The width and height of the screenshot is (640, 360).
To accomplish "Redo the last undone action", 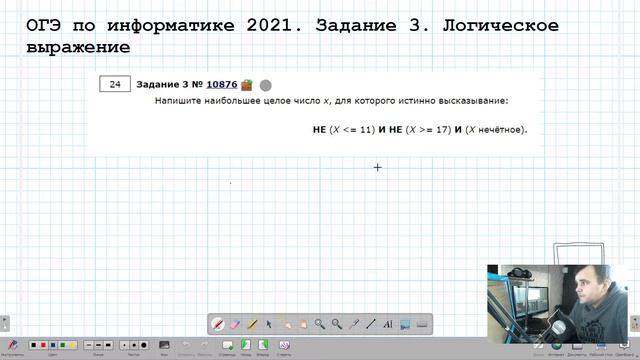I will pos(204,345).
